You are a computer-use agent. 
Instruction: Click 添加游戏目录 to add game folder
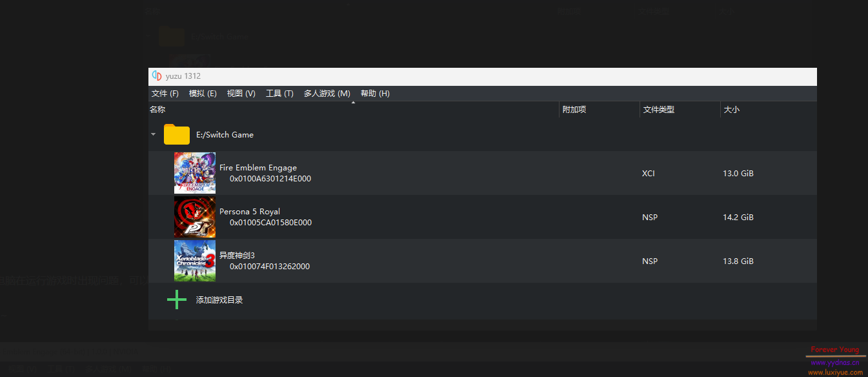[219, 300]
